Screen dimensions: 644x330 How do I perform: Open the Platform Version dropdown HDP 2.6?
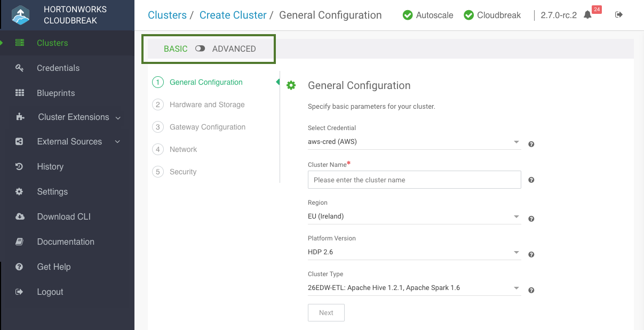[415, 252]
